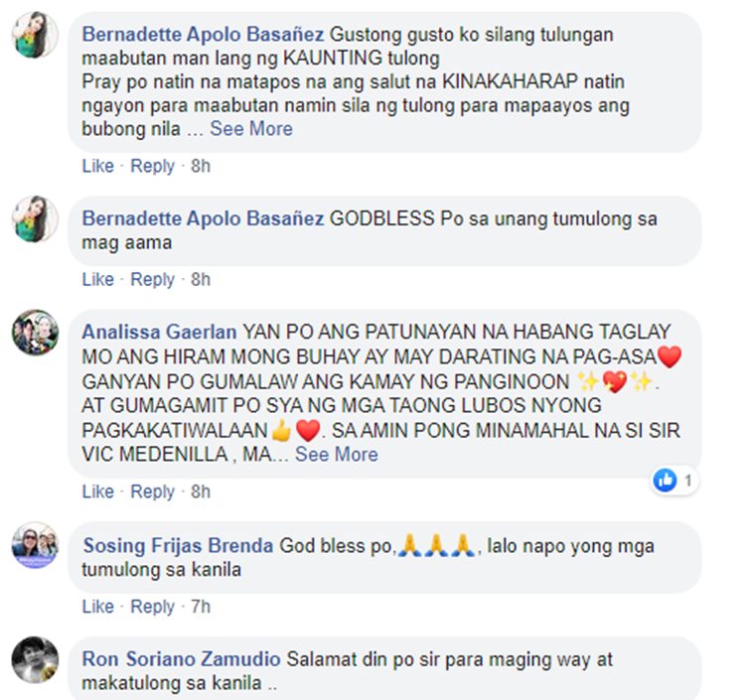
Task: Click the 7h timestamp on Sosing's comment
Action: pyautogui.click(x=201, y=607)
